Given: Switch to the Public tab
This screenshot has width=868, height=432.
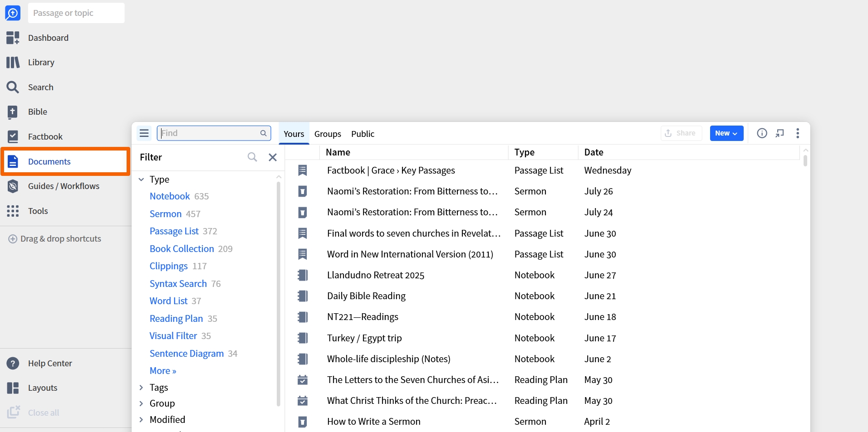Looking at the screenshot, I should click(x=363, y=134).
